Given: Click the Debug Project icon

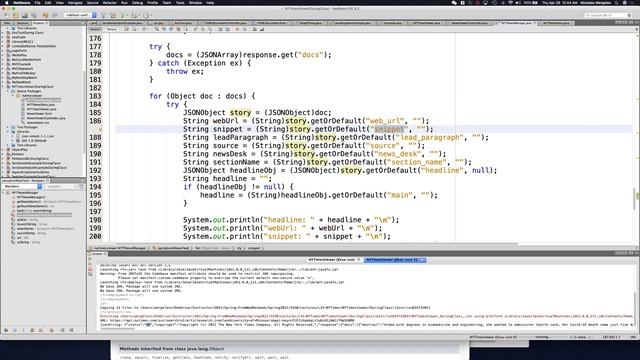Looking at the screenshot, I should pyautogui.click(x=133, y=15).
